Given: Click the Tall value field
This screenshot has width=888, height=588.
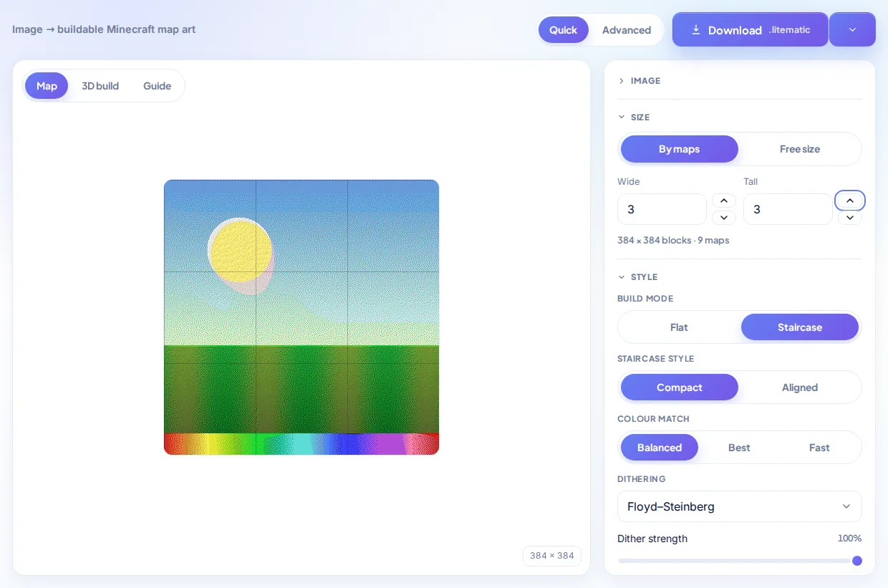Looking at the screenshot, I should pyautogui.click(x=788, y=209).
